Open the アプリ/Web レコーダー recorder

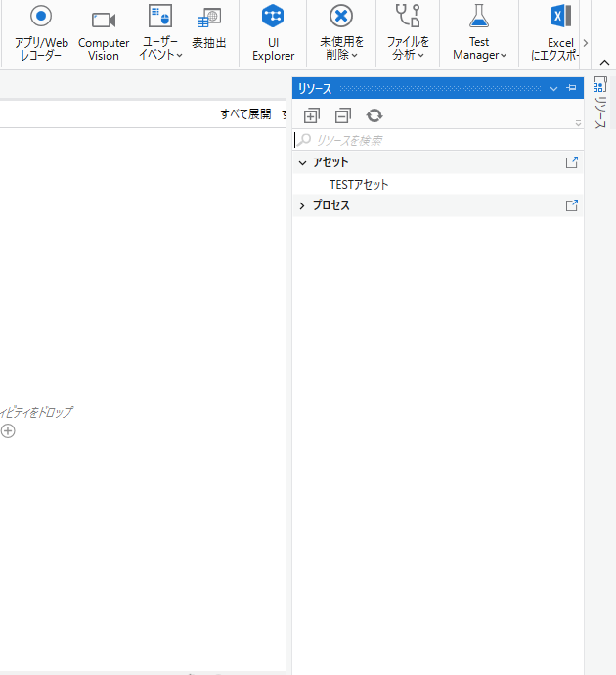click(x=41, y=32)
